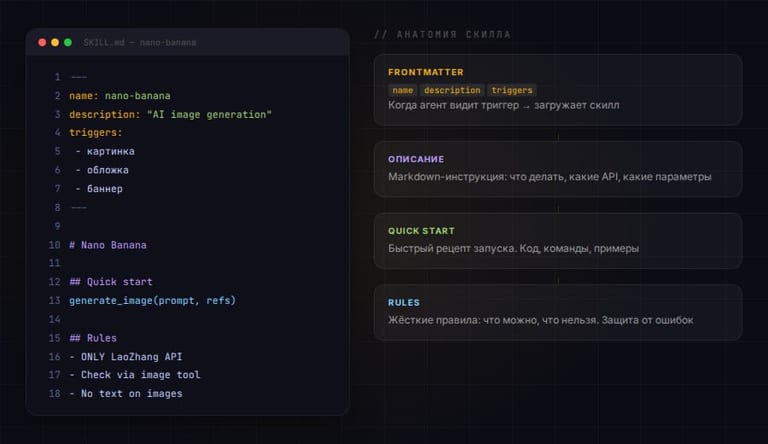Click the FRONTMATTER card title
Viewport: 768px width, 444px height.
pyautogui.click(x=426, y=72)
